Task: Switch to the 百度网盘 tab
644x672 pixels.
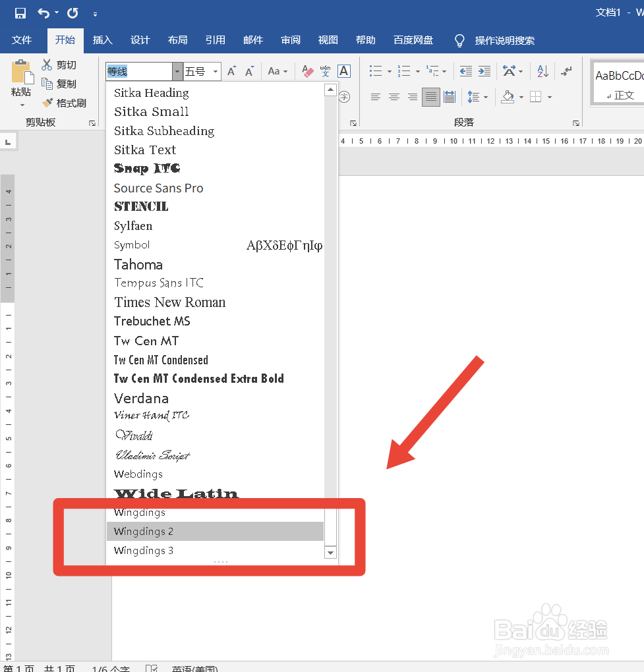Action: [413, 40]
